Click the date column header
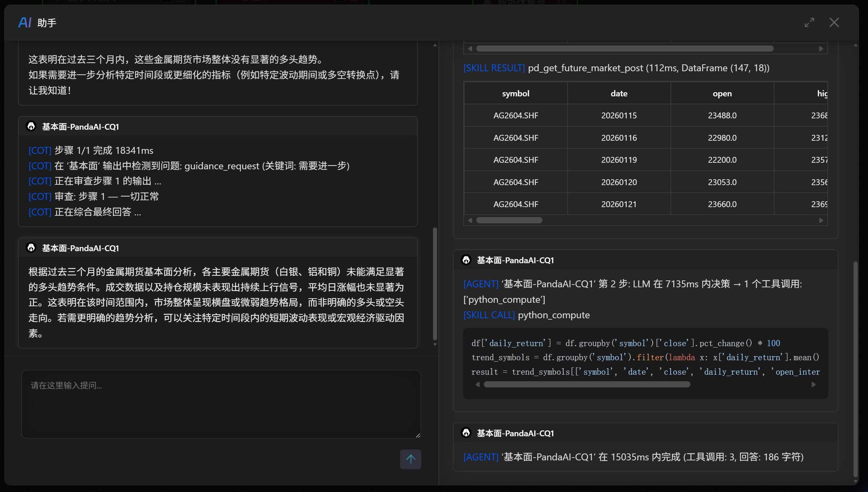Viewport: 868px width, 492px height. tap(618, 94)
